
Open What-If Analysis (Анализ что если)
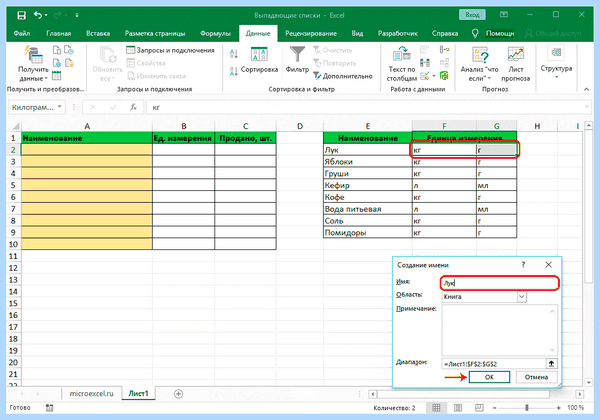(x=479, y=64)
